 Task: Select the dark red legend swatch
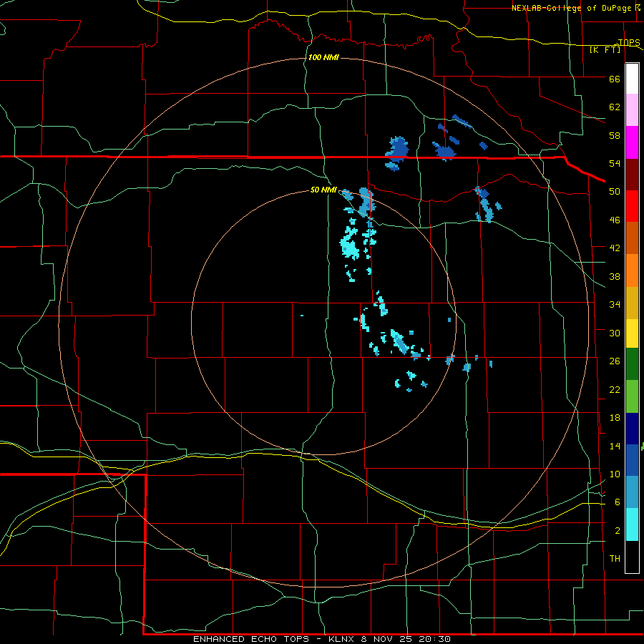(632, 174)
